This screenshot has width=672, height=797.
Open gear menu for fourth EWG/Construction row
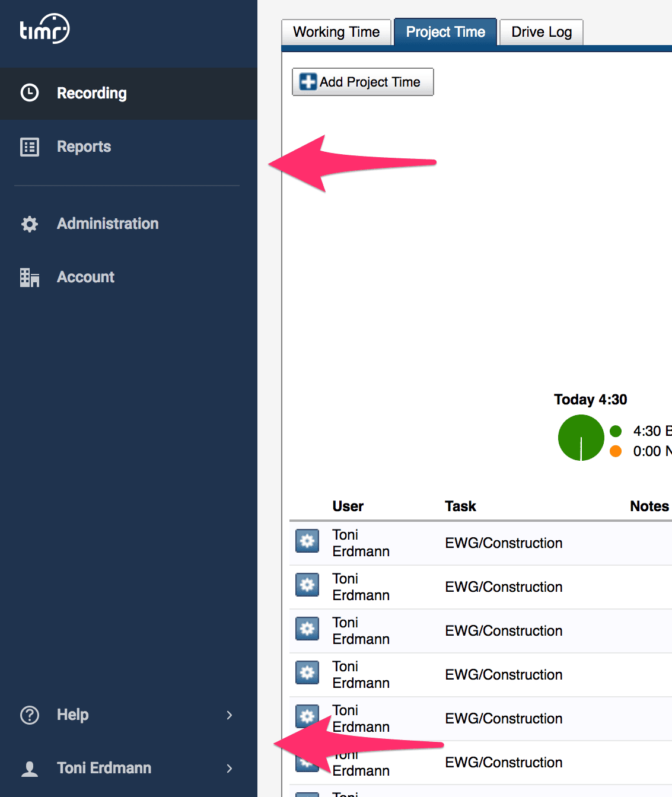(307, 672)
